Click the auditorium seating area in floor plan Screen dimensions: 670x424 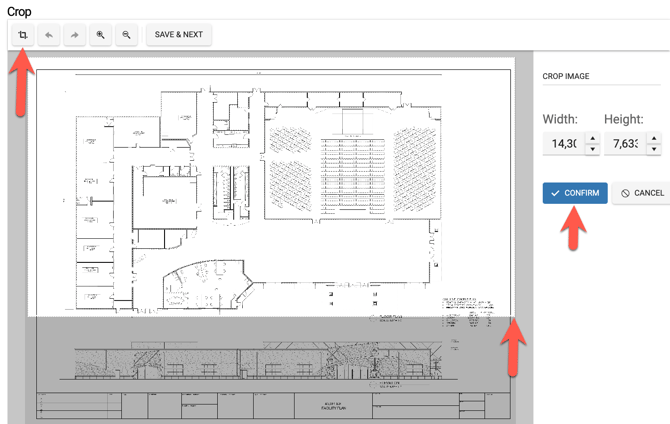pyautogui.click(x=342, y=158)
